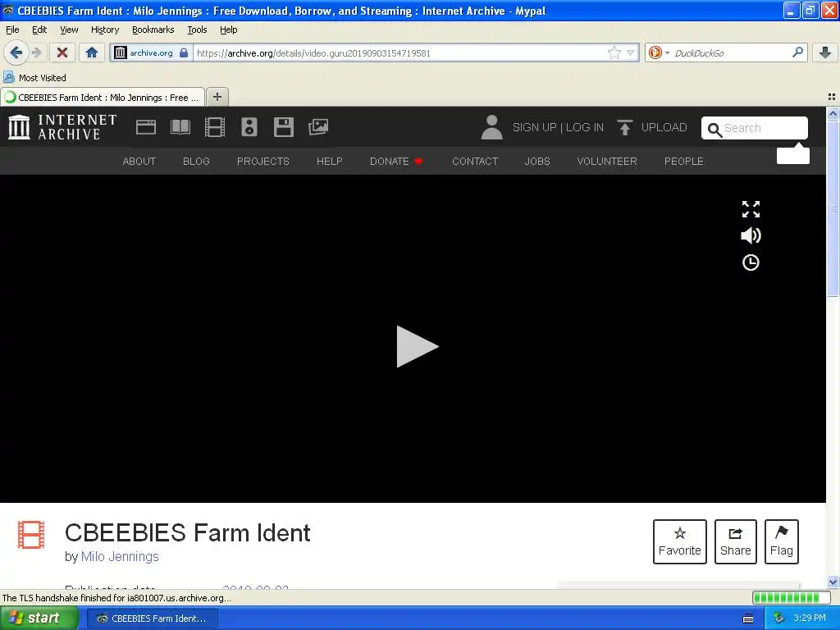Click the Favorite star button
Viewport: 840px width, 630px height.
click(680, 541)
